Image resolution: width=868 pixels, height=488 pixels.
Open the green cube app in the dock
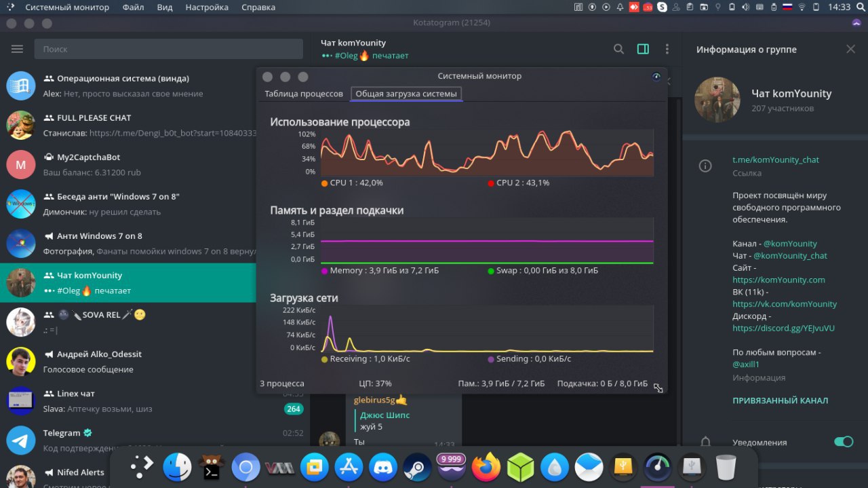point(520,468)
